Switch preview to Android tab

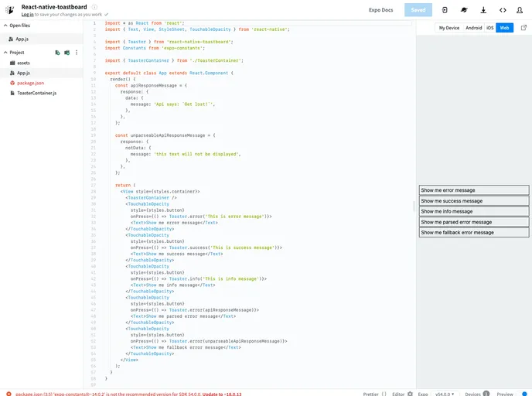[x=473, y=28]
